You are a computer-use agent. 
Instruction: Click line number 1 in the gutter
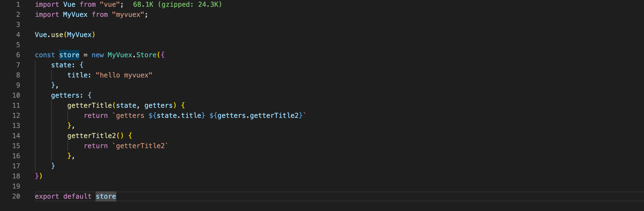[18, 4]
